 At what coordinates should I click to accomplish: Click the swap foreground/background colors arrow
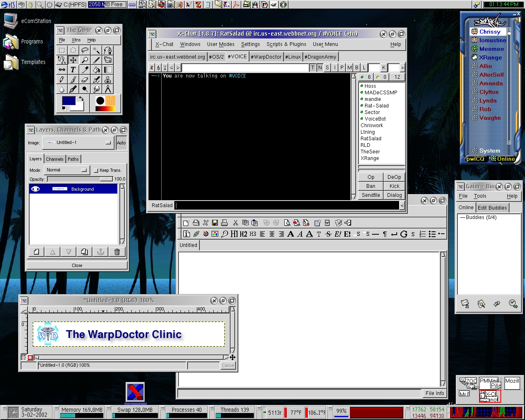point(81,98)
